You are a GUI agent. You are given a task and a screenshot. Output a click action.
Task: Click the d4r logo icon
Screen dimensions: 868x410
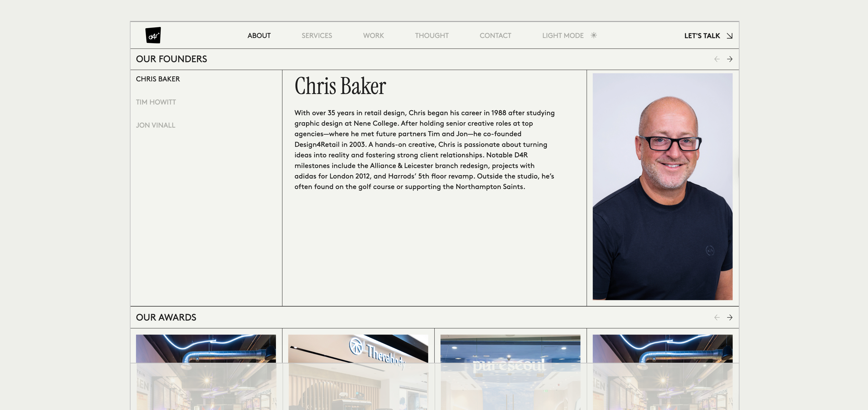point(153,35)
